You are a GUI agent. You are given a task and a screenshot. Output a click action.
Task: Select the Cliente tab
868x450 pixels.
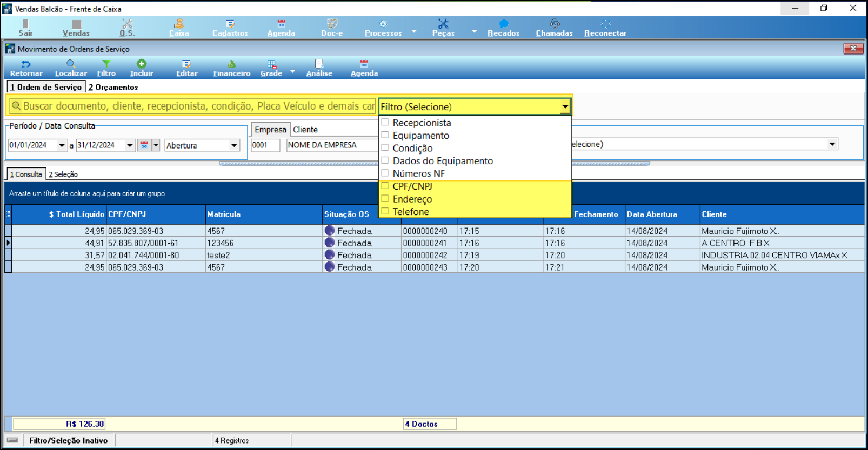click(x=305, y=130)
